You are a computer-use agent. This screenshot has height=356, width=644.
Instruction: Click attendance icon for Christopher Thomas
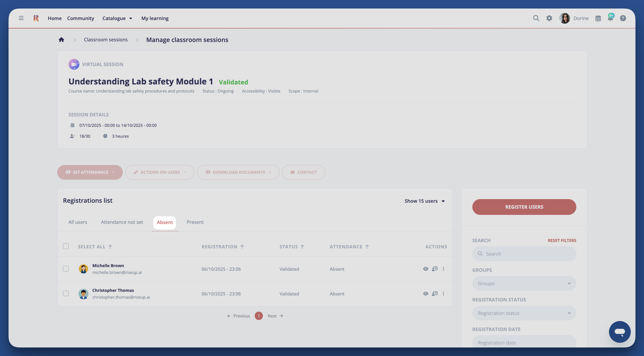pos(435,294)
